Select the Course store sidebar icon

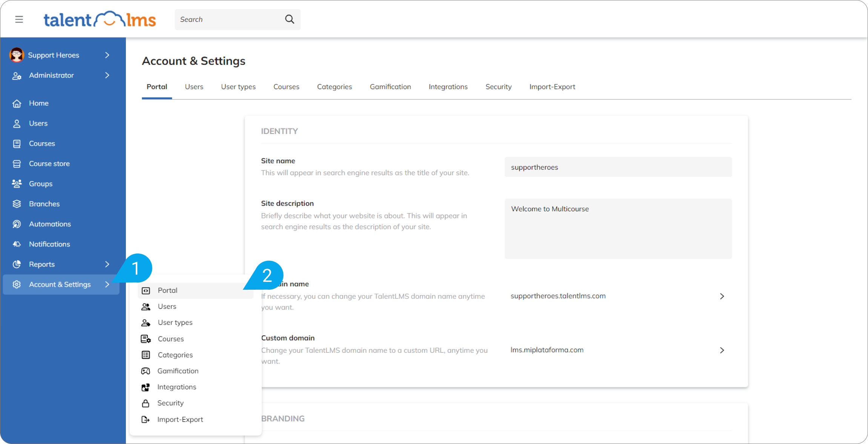(17, 163)
